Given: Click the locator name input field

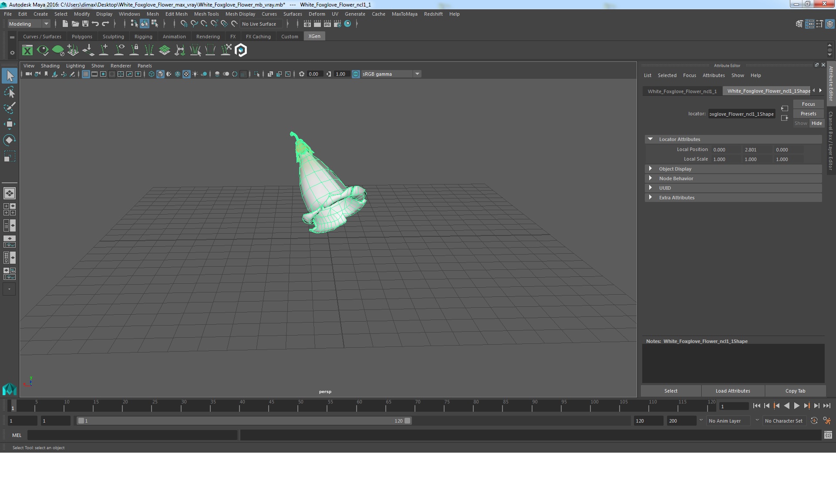Looking at the screenshot, I should click(x=742, y=114).
